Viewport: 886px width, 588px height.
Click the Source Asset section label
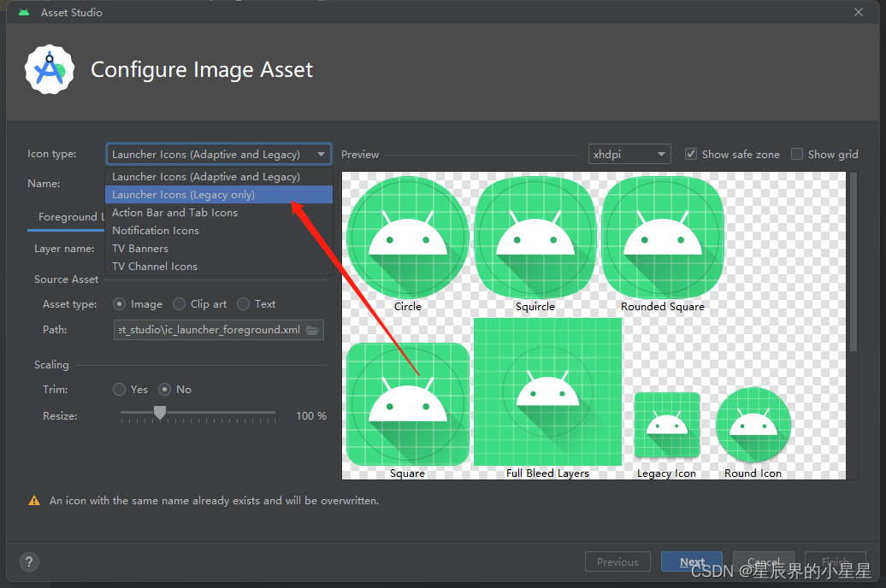(x=66, y=279)
